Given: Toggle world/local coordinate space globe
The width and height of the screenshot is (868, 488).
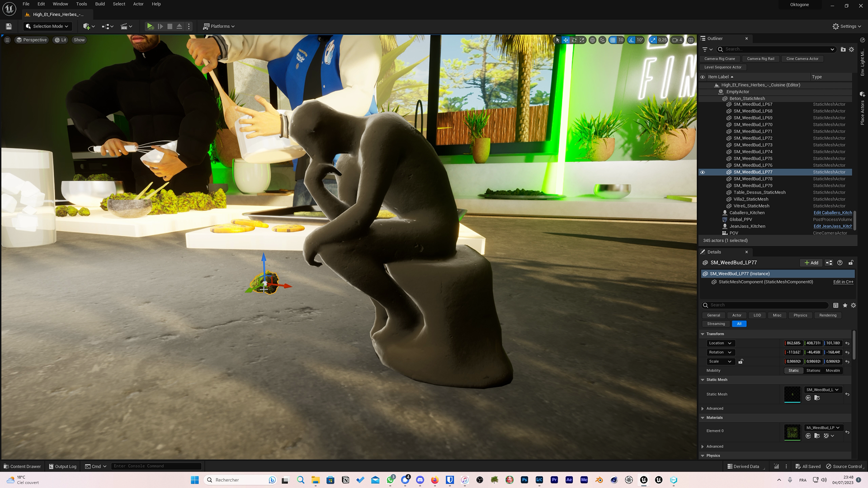Looking at the screenshot, I should pyautogui.click(x=592, y=40).
